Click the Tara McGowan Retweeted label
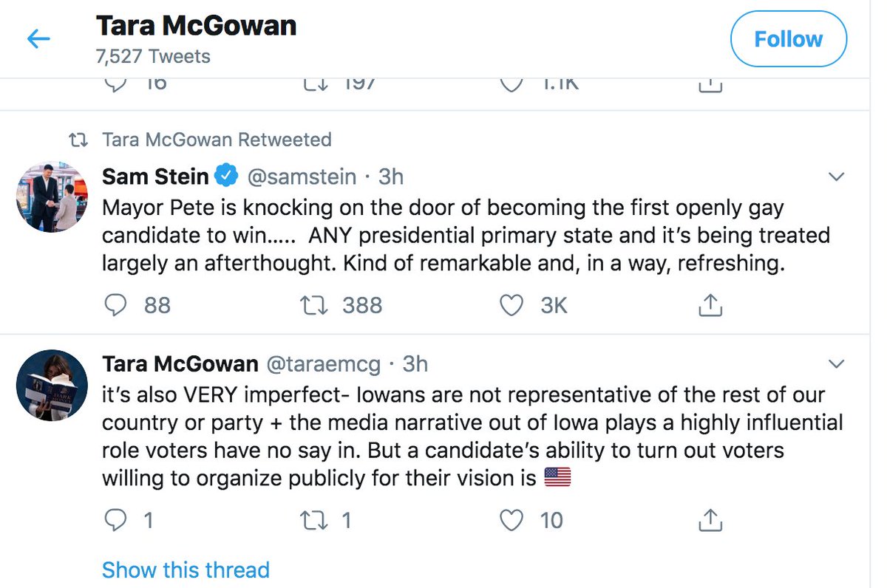The image size is (887, 588). coord(217,140)
